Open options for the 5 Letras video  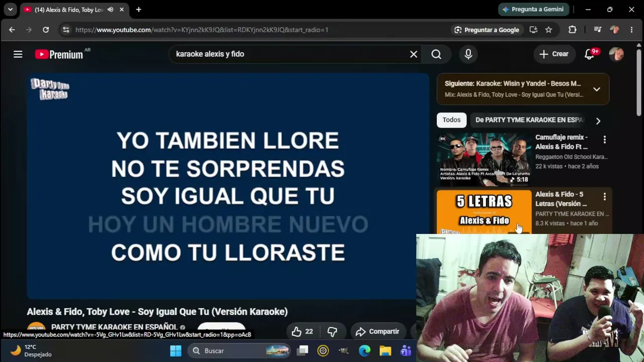tap(605, 197)
